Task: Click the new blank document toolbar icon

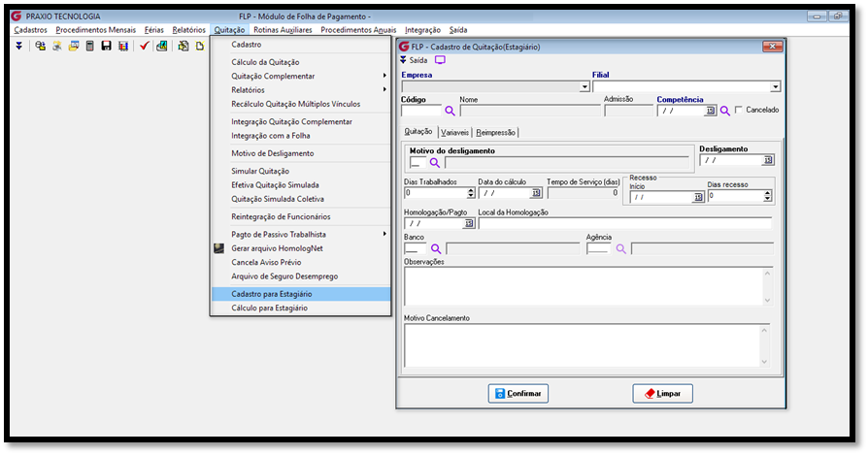Action: (x=199, y=46)
